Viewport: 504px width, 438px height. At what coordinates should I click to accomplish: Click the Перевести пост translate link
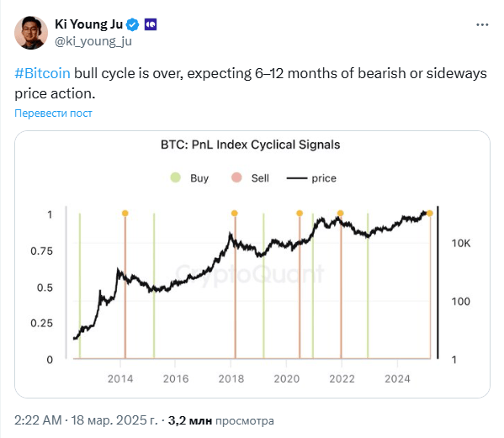point(53,113)
